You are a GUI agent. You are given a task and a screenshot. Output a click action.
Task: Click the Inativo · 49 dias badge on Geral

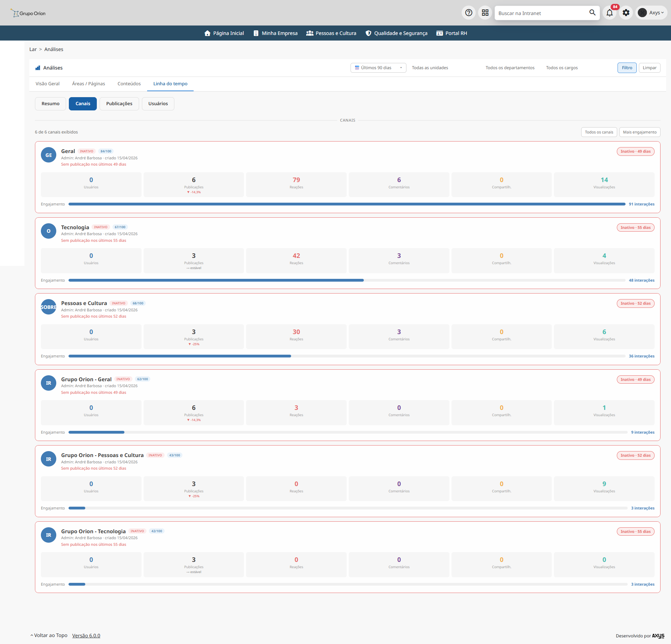tap(635, 151)
